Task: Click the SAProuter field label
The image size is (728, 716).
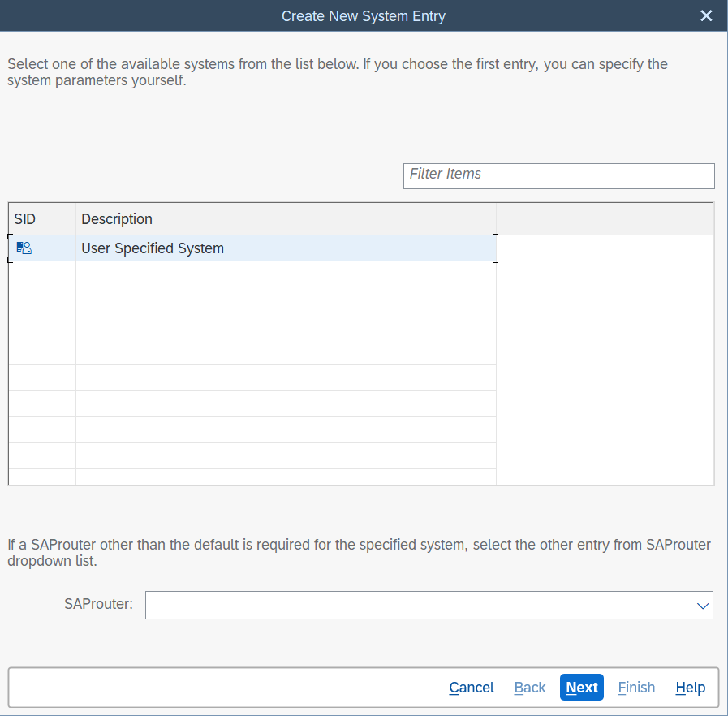Action: pyautogui.click(x=98, y=604)
